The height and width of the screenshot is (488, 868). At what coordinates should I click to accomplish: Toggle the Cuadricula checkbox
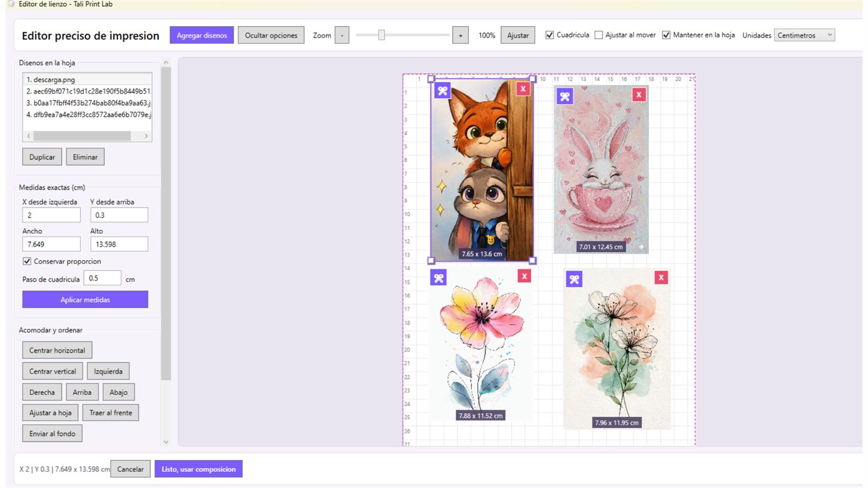(x=550, y=35)
